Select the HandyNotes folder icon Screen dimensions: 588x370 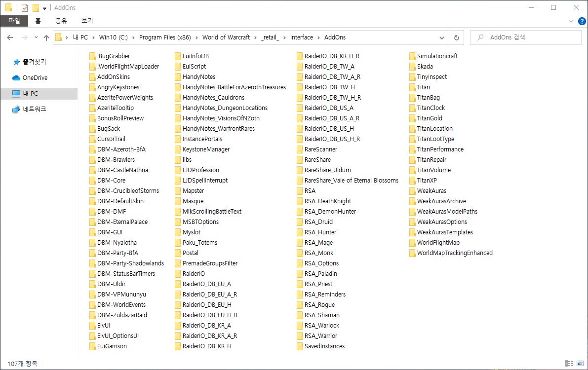pyautogui.click(x=178, y=77)
